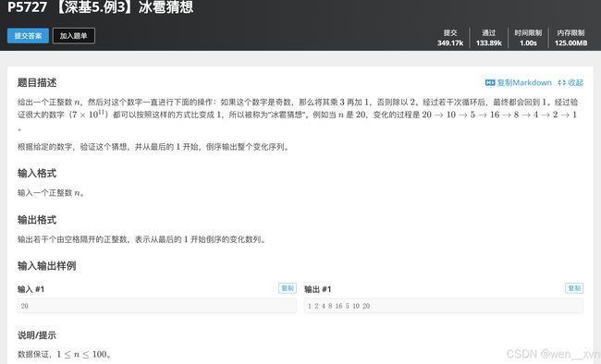
Task: Click the 输出格式 section heading
Action: [37, 220]
